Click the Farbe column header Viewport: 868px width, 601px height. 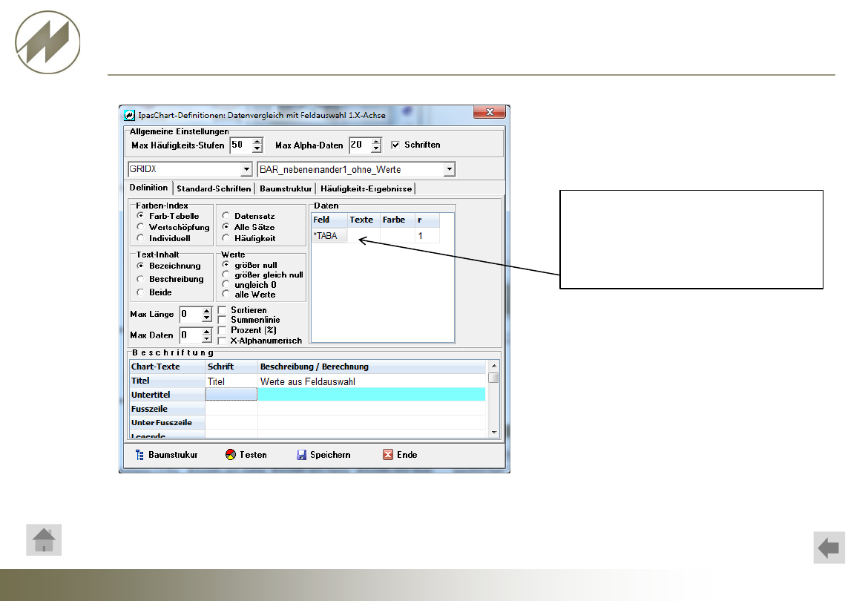coord(398,220)
